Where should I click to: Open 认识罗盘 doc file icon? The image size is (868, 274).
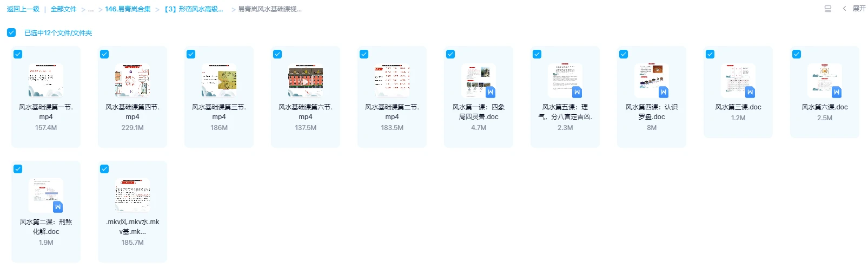click(x=652, y=81)
